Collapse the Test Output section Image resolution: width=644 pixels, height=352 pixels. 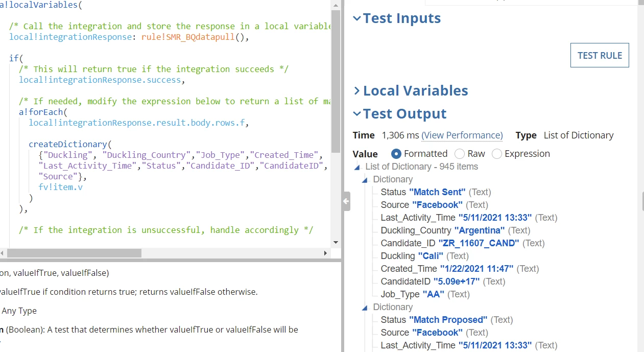[357, 114]
